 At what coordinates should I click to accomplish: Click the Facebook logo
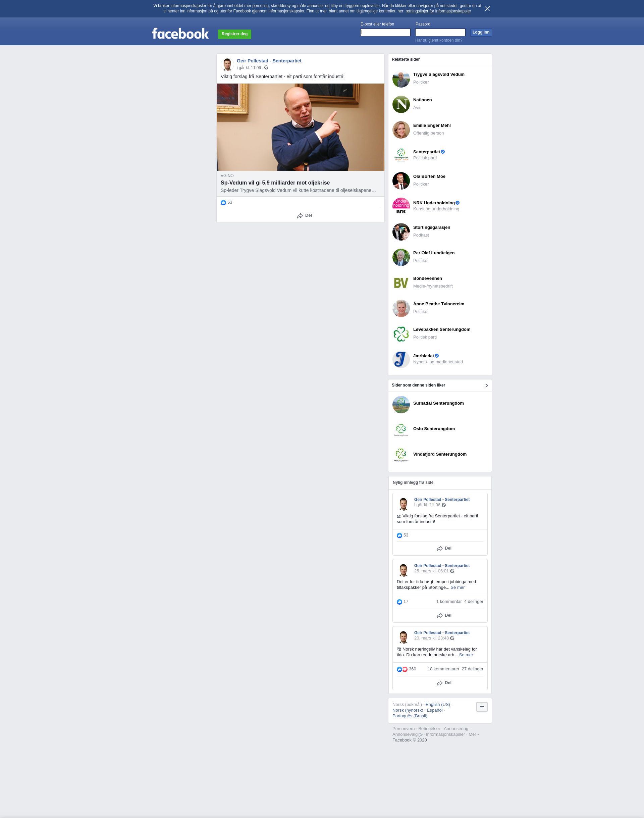click(x=180, y=34)
